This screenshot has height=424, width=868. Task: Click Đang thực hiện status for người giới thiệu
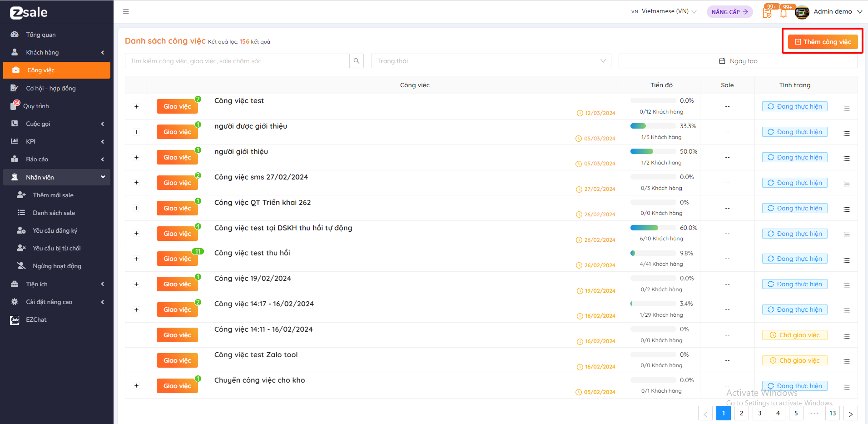795,157
